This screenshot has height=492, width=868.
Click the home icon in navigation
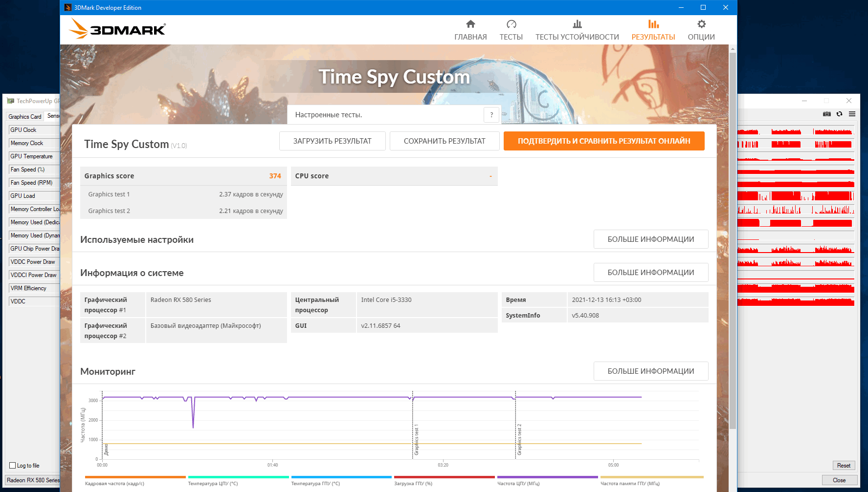pos(470,24)
